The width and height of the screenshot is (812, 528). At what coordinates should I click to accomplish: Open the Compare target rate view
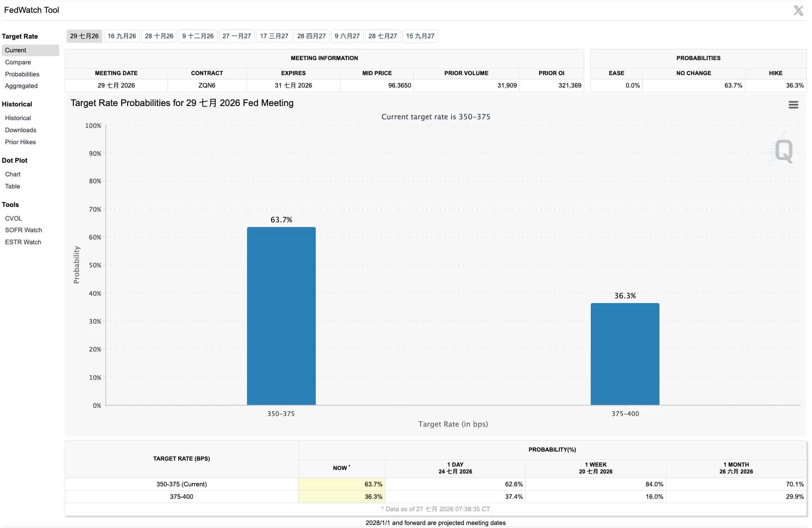pyautogui.click(x=18, y=62)
